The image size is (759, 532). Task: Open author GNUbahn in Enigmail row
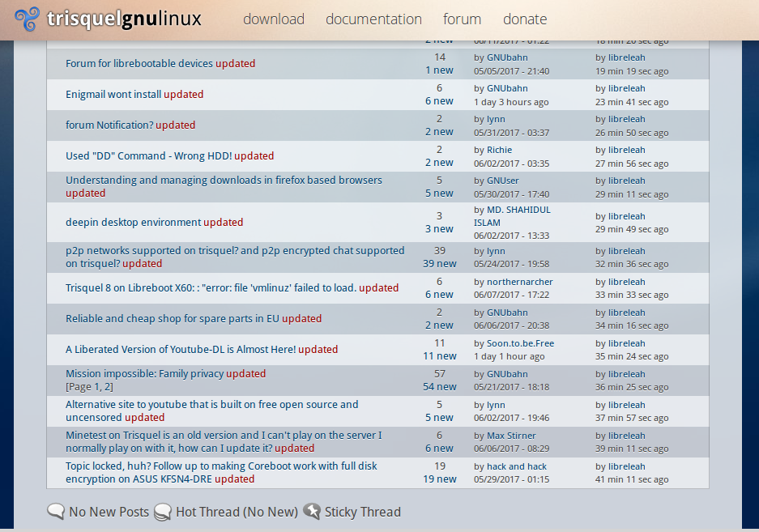tap(507, 88)
